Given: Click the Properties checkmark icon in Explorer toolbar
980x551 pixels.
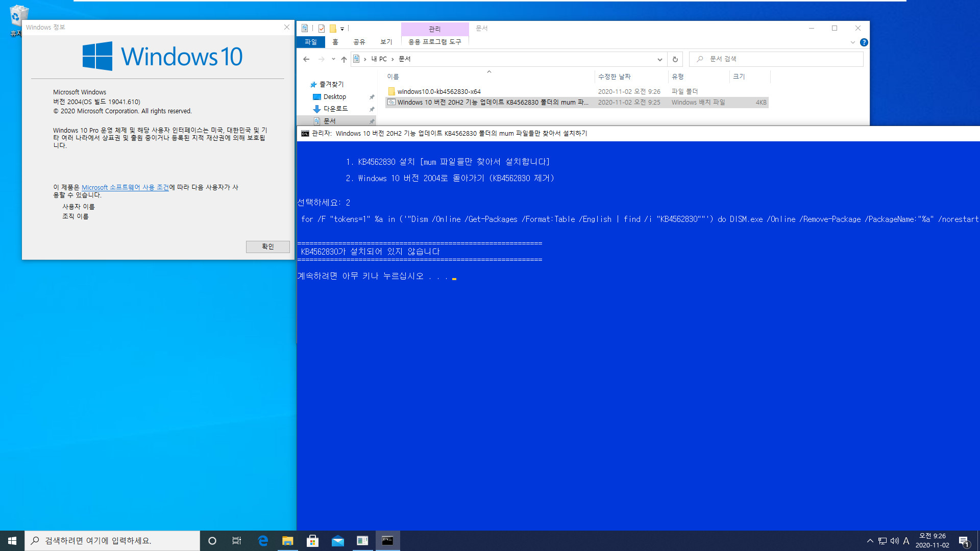Looking at the screenshot, I should (322, 29).
